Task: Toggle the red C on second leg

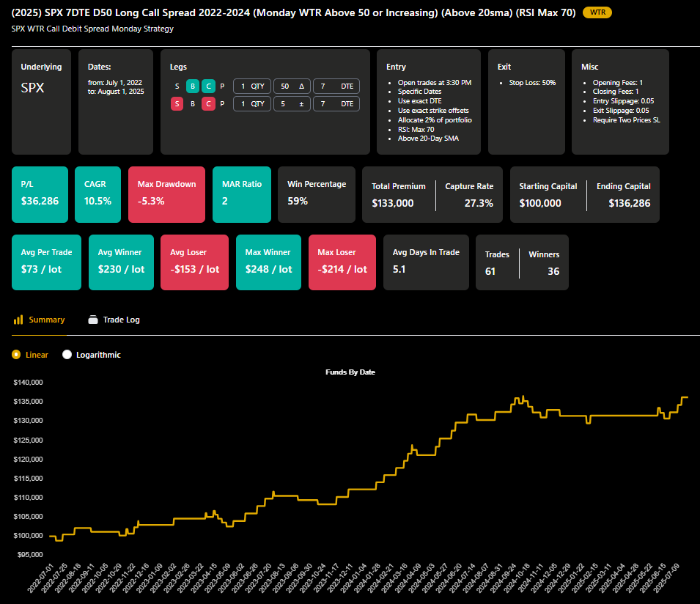Action: (208, 103)
